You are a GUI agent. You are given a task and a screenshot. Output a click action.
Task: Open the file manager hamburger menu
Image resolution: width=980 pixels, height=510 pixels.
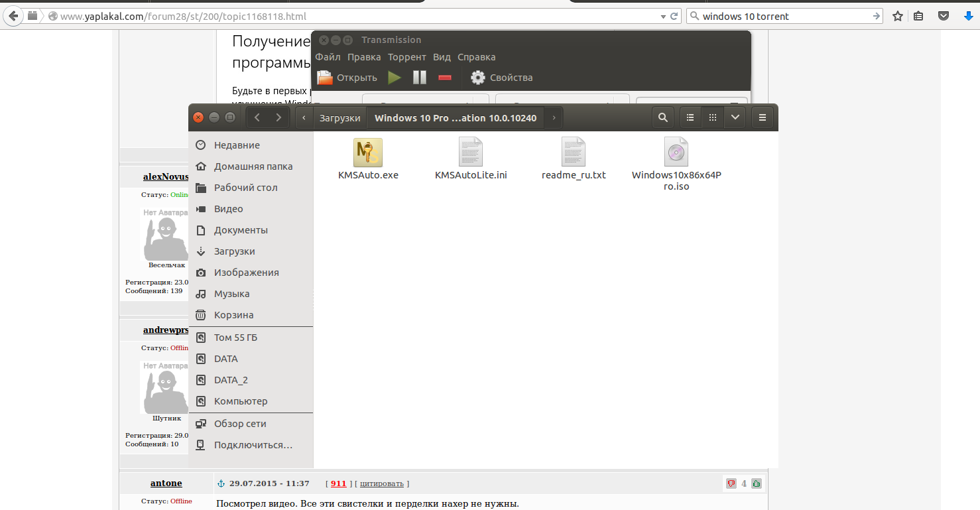pos(763,118)
